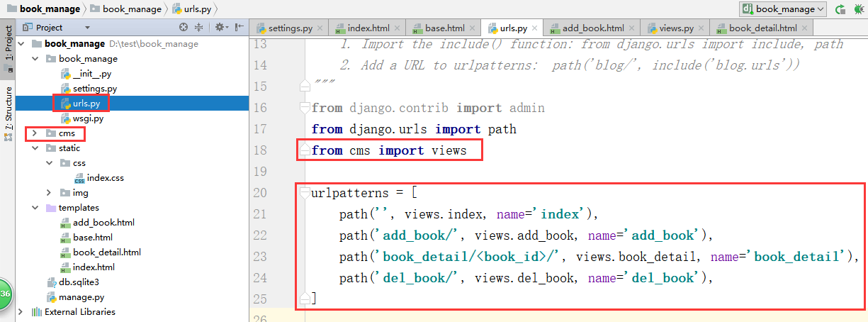Click urls.py breadcrumb in navigation bar

pyautogui.click(x=193, y=9)
